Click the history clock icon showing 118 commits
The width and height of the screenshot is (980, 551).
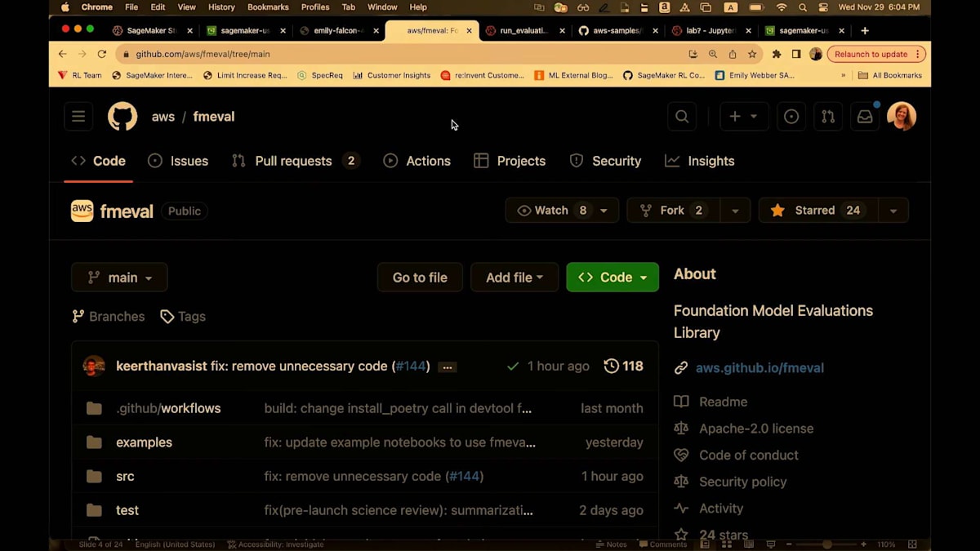611,367
